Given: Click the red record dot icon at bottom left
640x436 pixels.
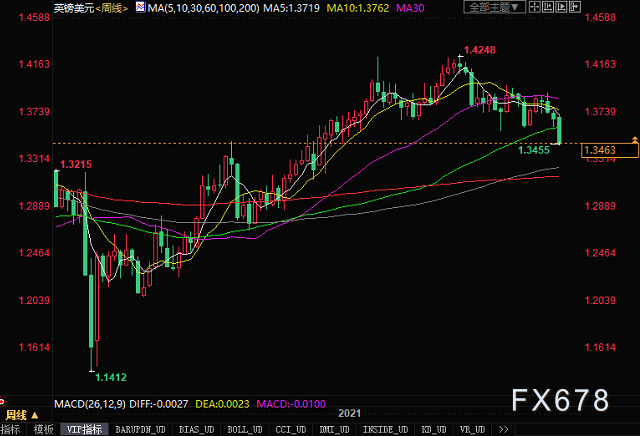Looking at the screenshot, I should 2,401.
